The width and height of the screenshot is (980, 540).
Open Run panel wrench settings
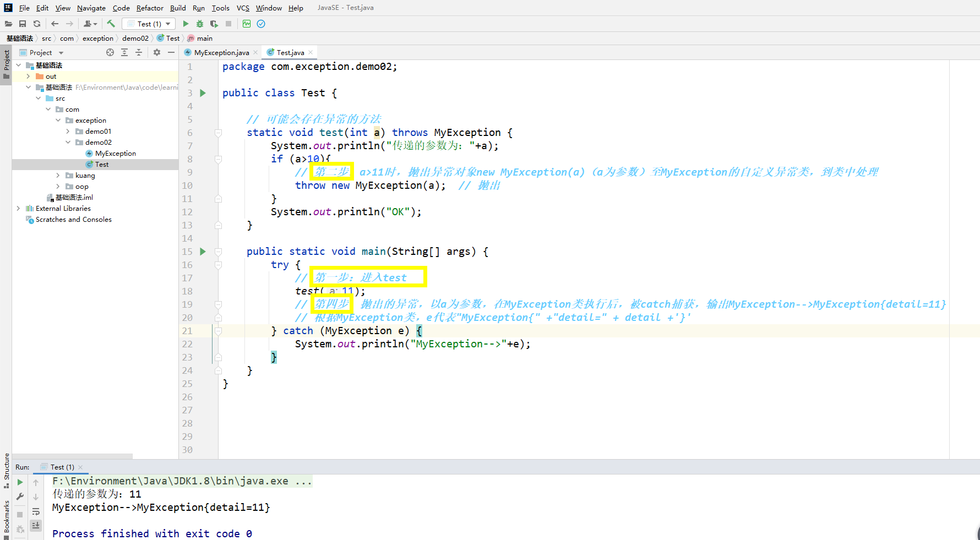20,497
